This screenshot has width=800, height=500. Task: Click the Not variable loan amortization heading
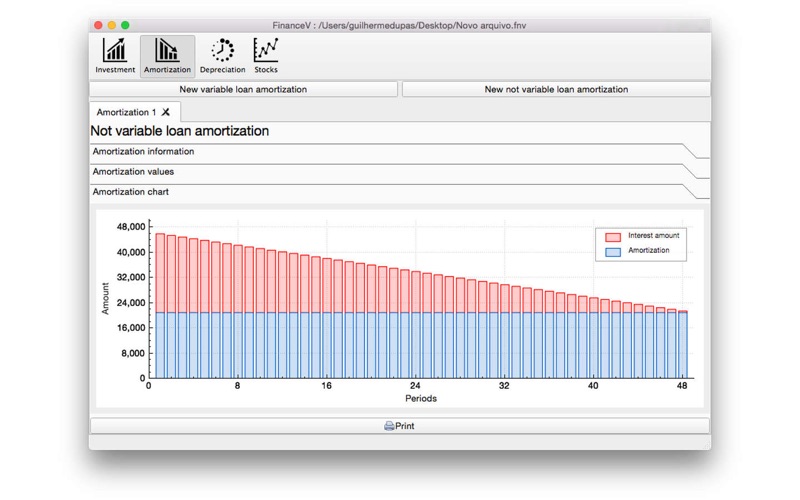click(180, 131)
